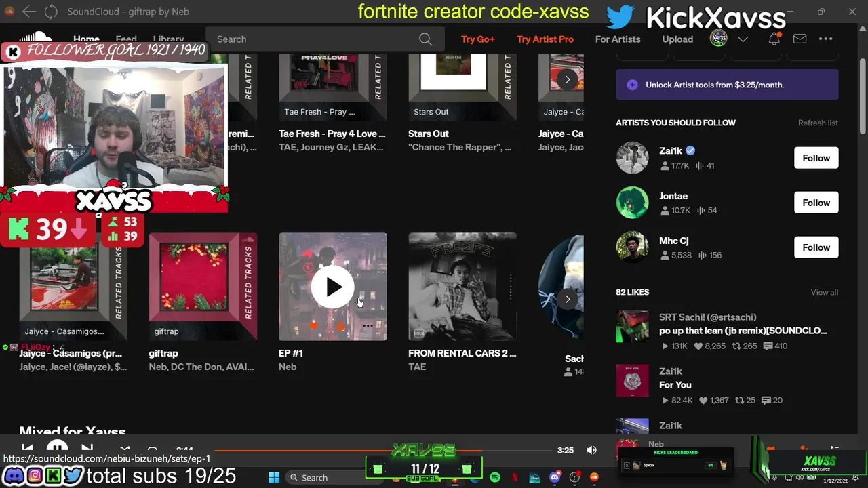Click the 'For You' track artwork
Image resolution: width=868 pixels, height=488 pixels.
[x=632, y=381]
